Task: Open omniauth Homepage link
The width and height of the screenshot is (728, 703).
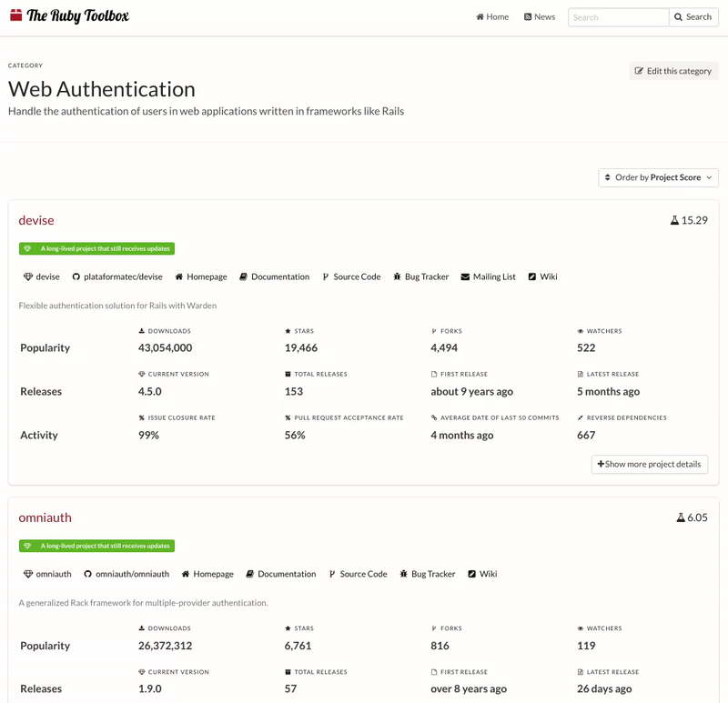Action: coord(207,575)
